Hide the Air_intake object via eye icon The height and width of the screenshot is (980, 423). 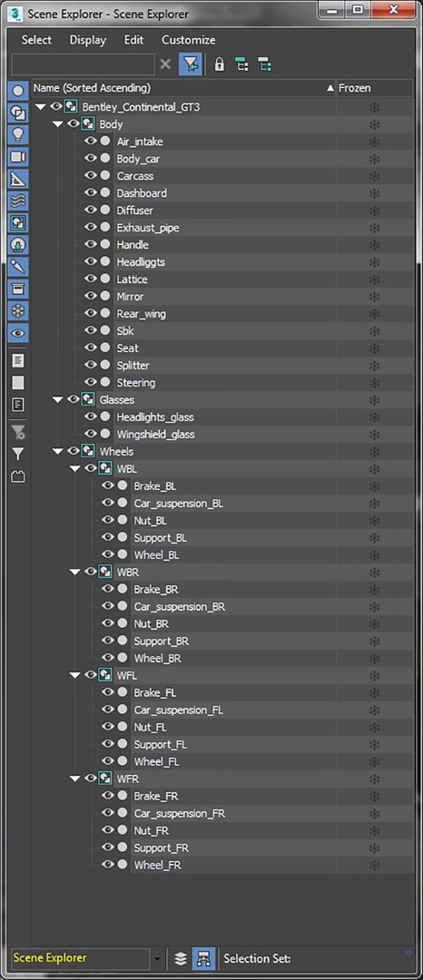91,142
